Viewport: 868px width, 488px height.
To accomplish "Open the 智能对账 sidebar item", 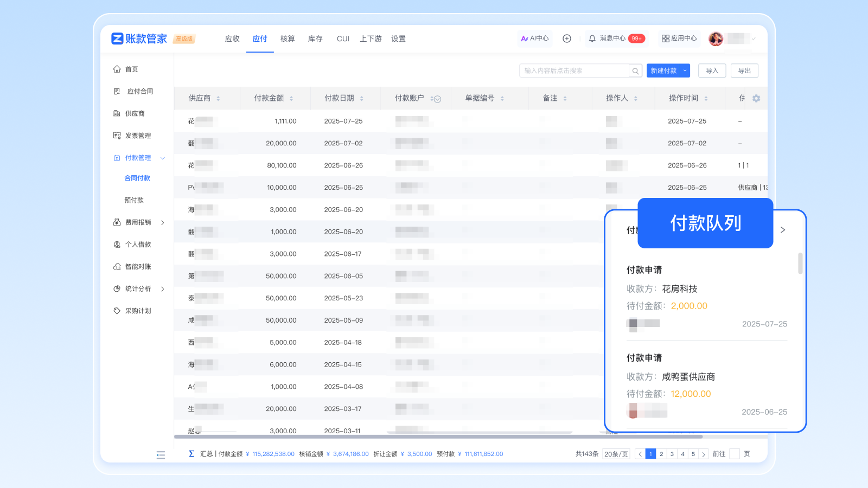I will 138,267.
